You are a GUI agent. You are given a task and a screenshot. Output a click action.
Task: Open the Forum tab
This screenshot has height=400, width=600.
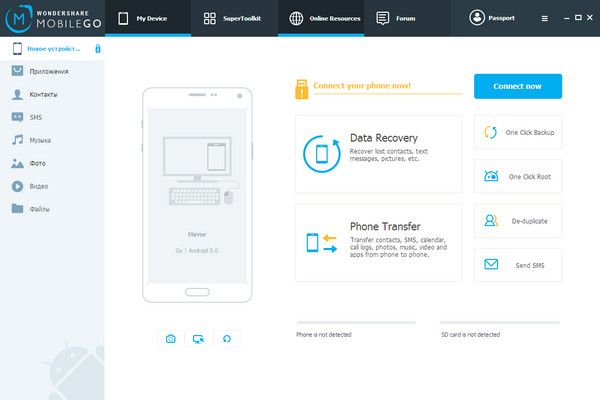click(x=407, y=18)
